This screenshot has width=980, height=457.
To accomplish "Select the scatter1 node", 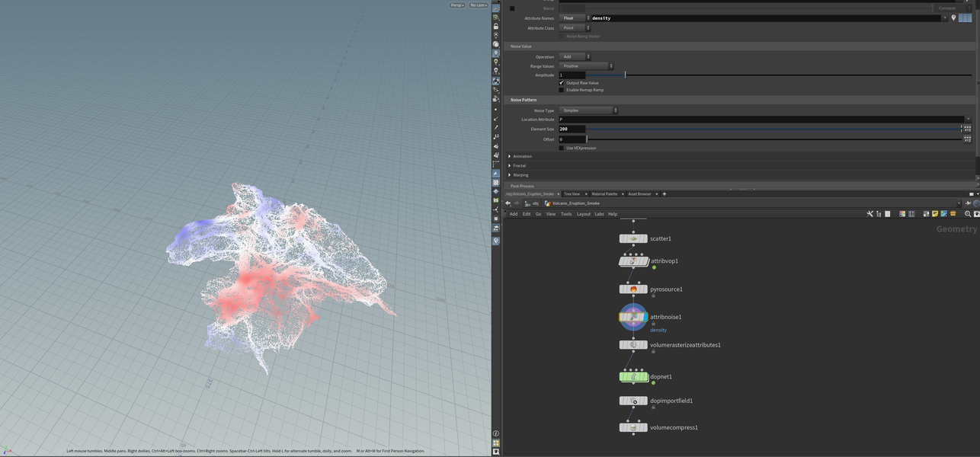I will pos(633,238).
